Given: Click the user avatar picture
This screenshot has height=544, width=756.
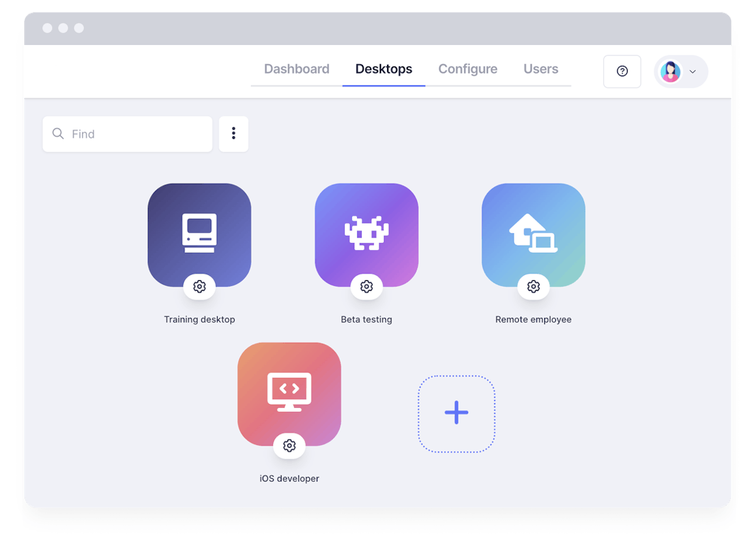Looking at the screenshot, I should pyautogui.click(x=670, y=72).
